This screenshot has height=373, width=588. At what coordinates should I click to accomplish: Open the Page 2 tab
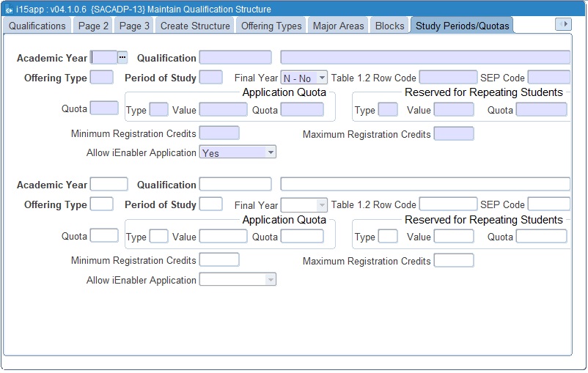pyautogui.click(x=94, y=26)
